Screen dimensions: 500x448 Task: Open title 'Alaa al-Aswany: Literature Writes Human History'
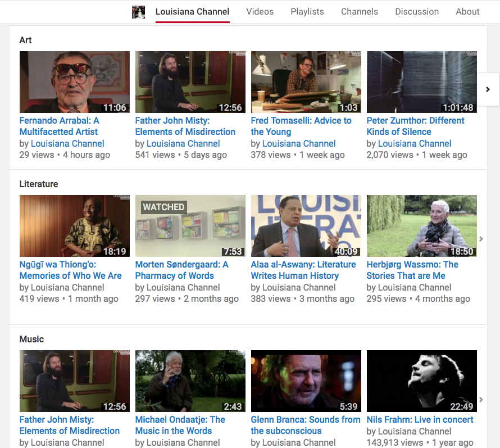point(303,270)
